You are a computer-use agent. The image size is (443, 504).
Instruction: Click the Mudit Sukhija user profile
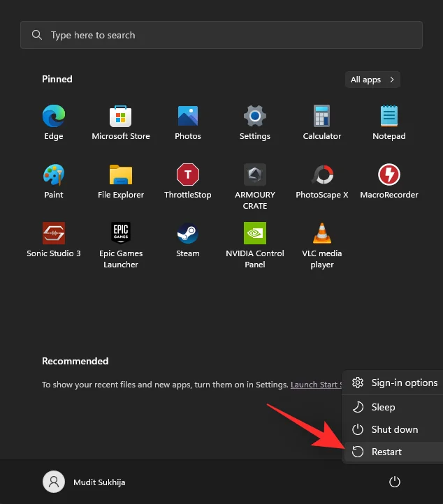pyautogui.click(x=85, y=482)
